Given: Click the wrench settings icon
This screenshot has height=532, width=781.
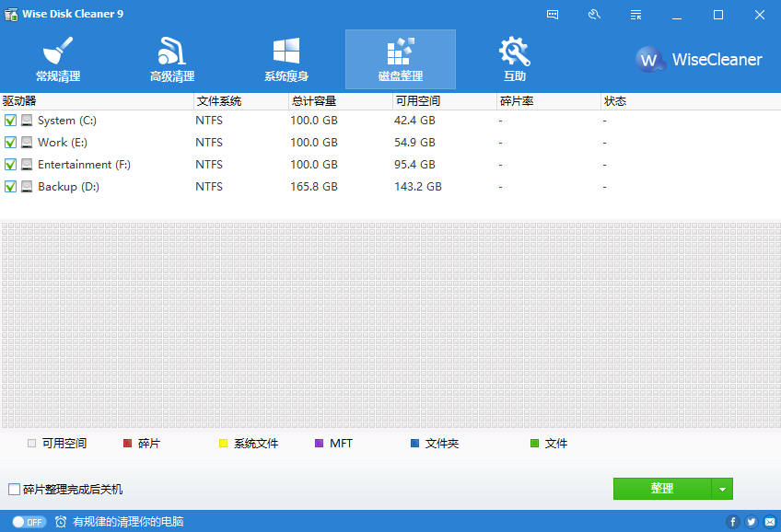Looking at the screenshot, I should point(594,14).
